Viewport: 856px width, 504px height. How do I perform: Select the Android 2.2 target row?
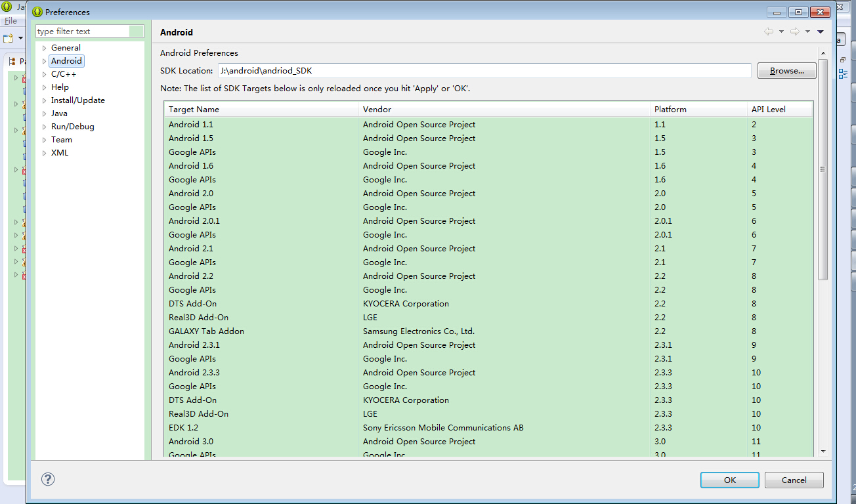pos(488,276)
